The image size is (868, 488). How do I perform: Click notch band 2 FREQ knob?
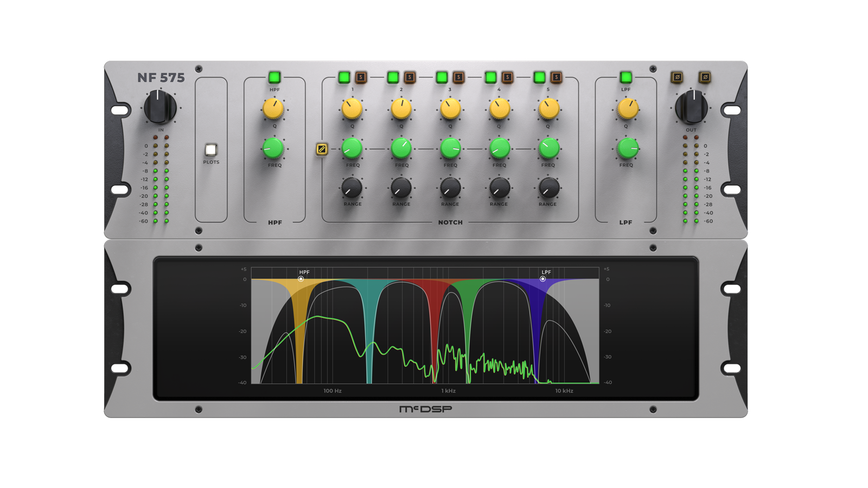click(x=401, y=148)
